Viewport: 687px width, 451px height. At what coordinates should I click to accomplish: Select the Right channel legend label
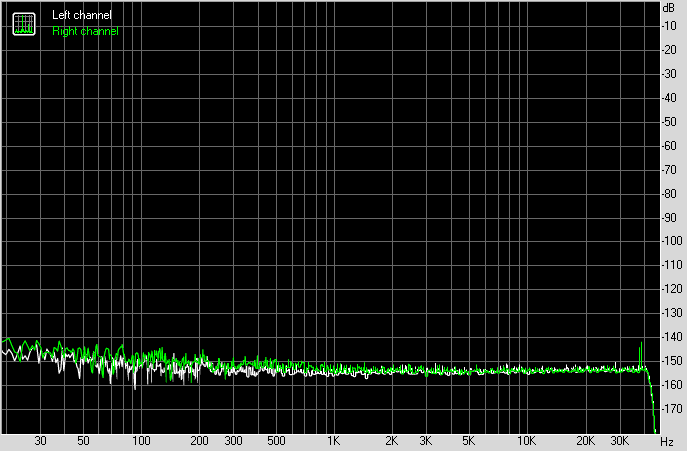coord(85,31)
